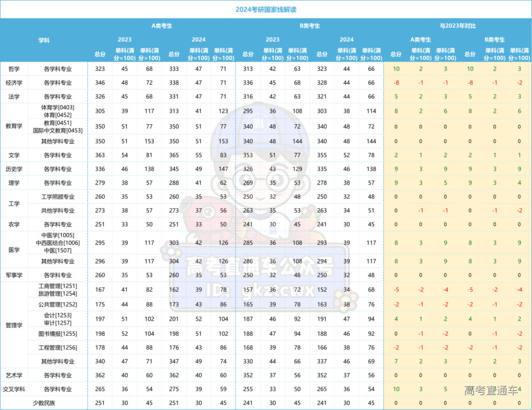Select the 哲学 row label
Viewport: 532px width, 410px height.
point(14,69)
